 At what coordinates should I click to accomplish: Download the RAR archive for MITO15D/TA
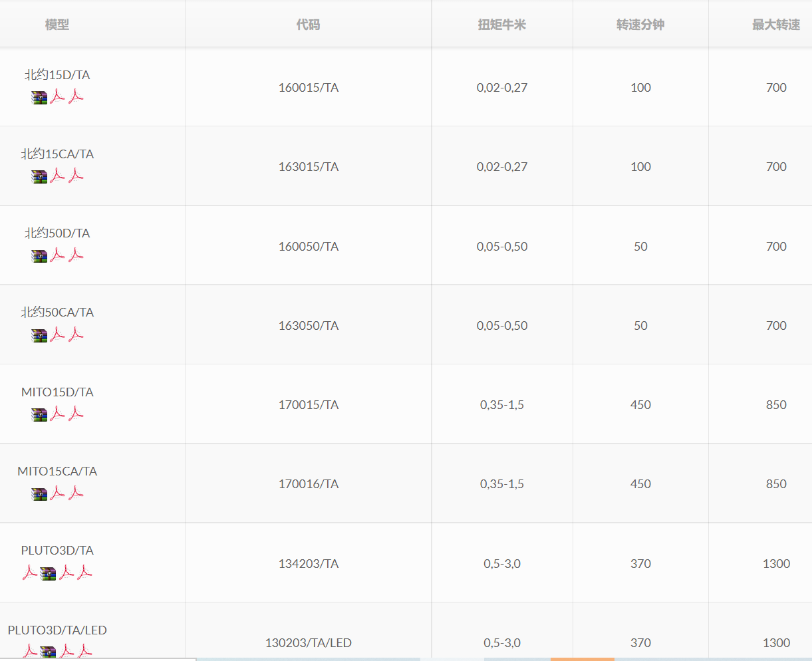click(x=39, y=415)
